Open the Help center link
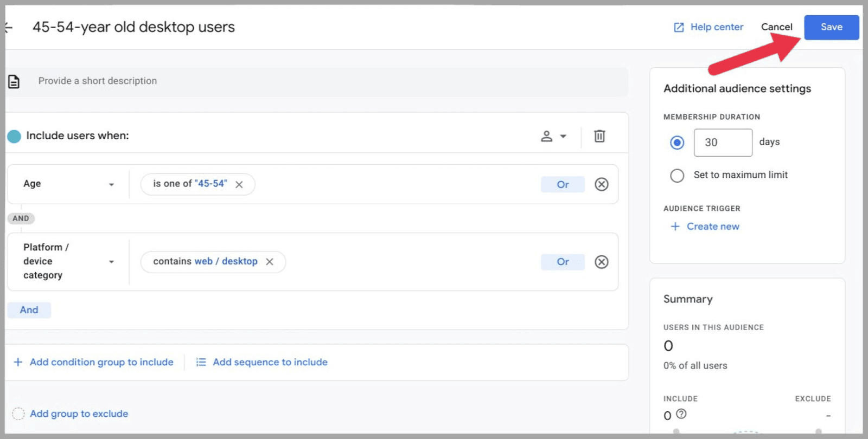The image size is (868, 439). (709, 27)
